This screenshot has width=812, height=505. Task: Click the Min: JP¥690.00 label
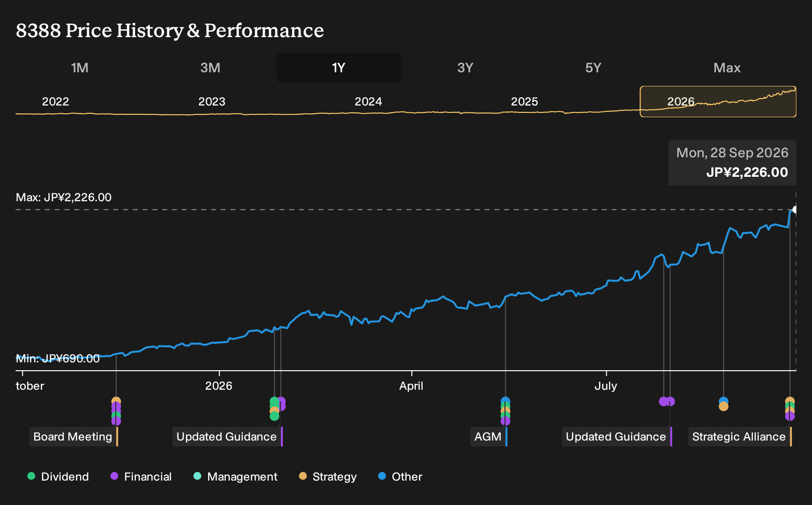(58, 358)
